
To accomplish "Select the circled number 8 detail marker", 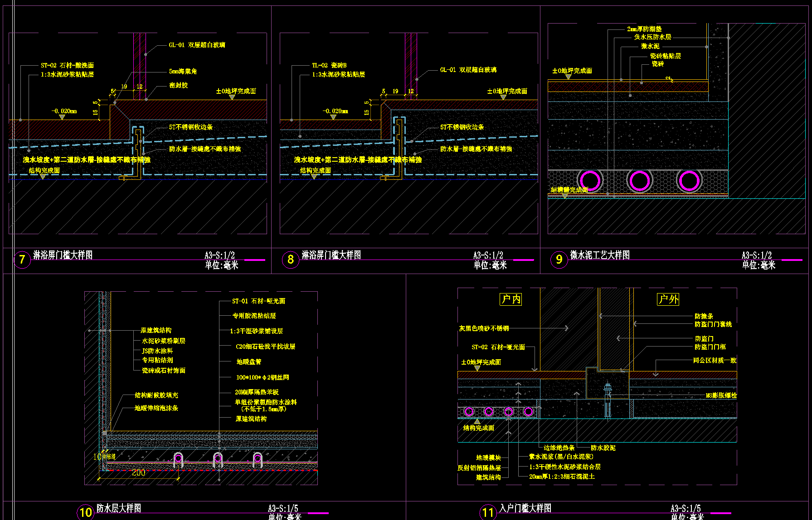I will tap(291, 260).
